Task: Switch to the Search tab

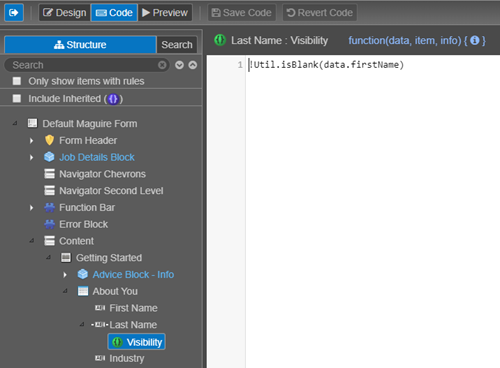Action: (177, 45)
